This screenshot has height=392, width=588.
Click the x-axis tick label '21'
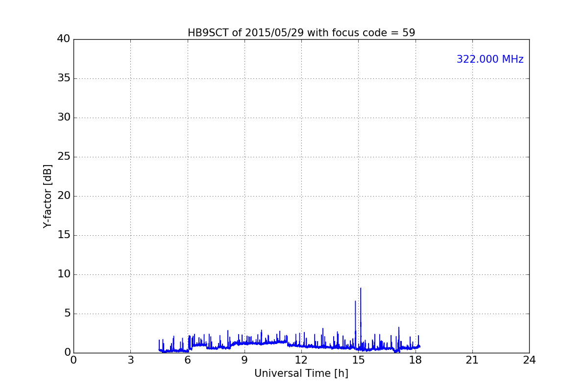click(x=472, y=360)
